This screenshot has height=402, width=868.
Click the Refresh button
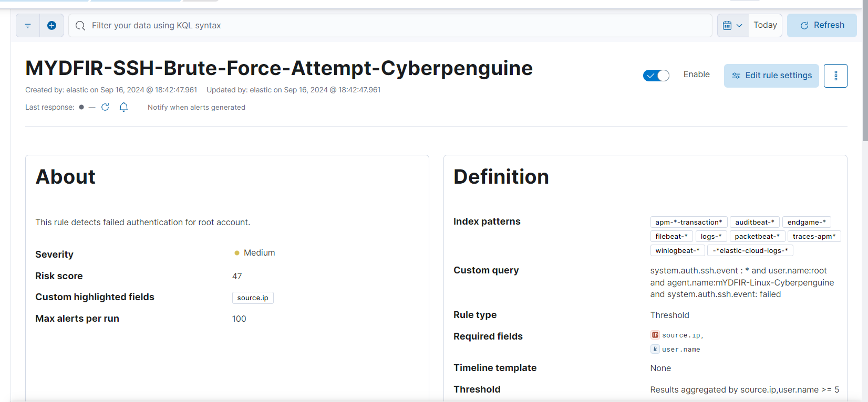822,25
